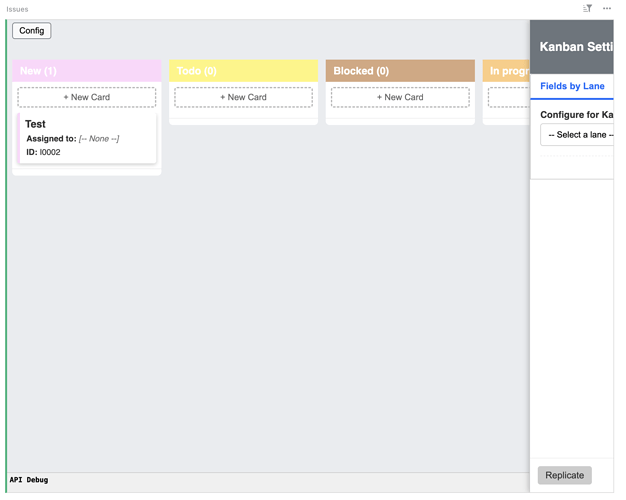Image resolution: width=626 pixels, height=500 pixels.
Task: Open the API Debug bar
Action: (29, 480)
